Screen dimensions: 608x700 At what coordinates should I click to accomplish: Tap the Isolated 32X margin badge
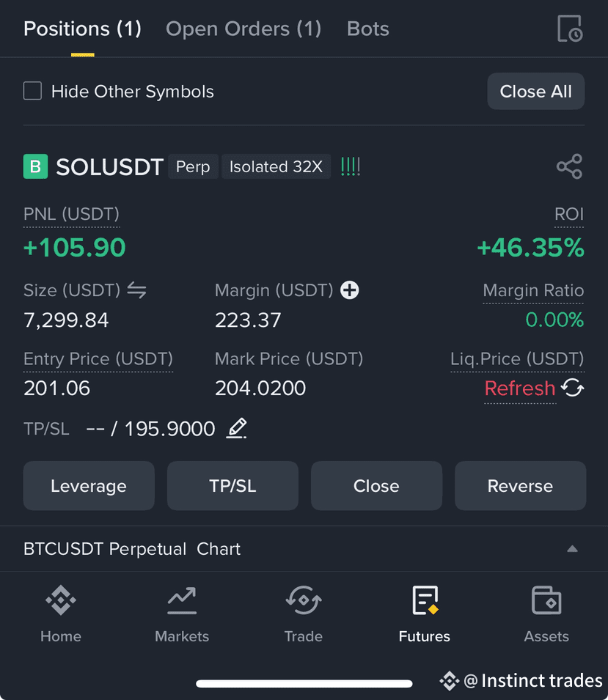pyautogui.click(x=276, y=166)
